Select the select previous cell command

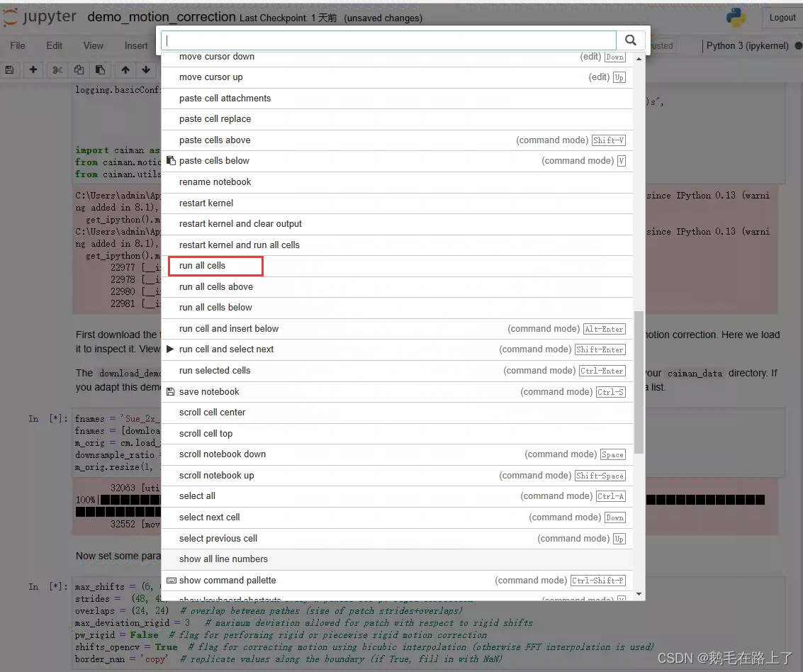coord(397,539)
